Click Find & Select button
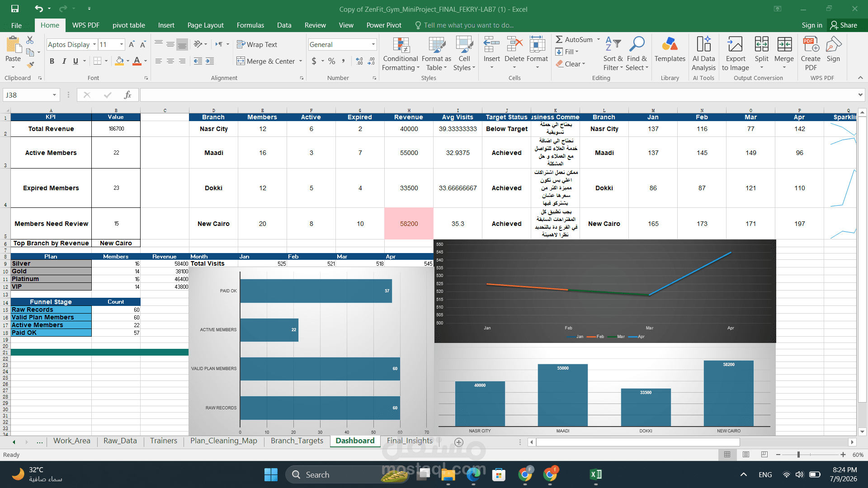 click(637, 54)
